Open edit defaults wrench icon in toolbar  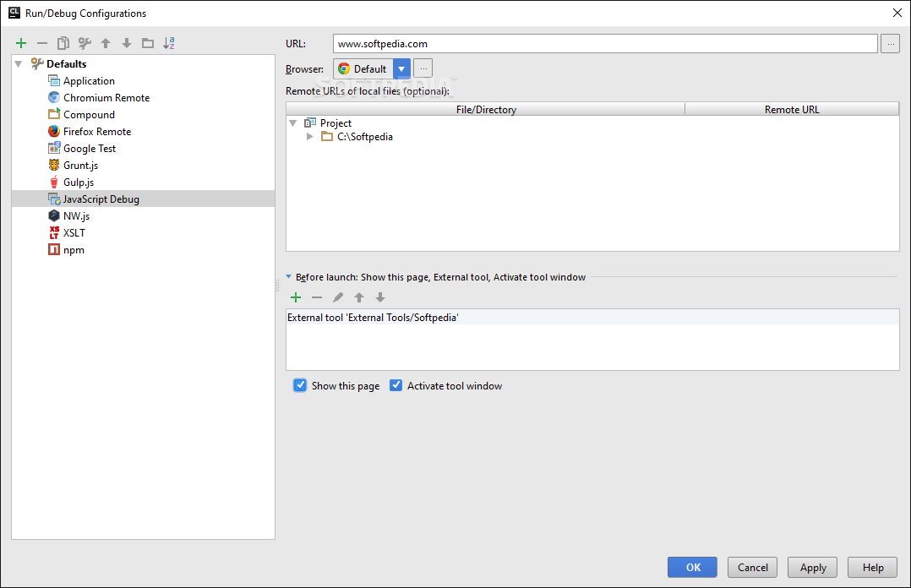coord(85,43)
